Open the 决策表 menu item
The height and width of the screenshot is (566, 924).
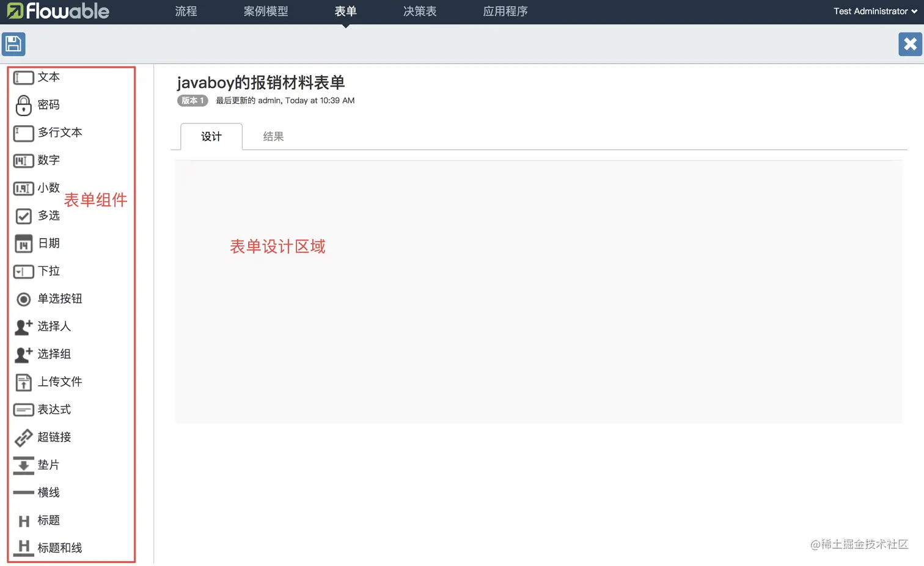[x=419, y=11]
